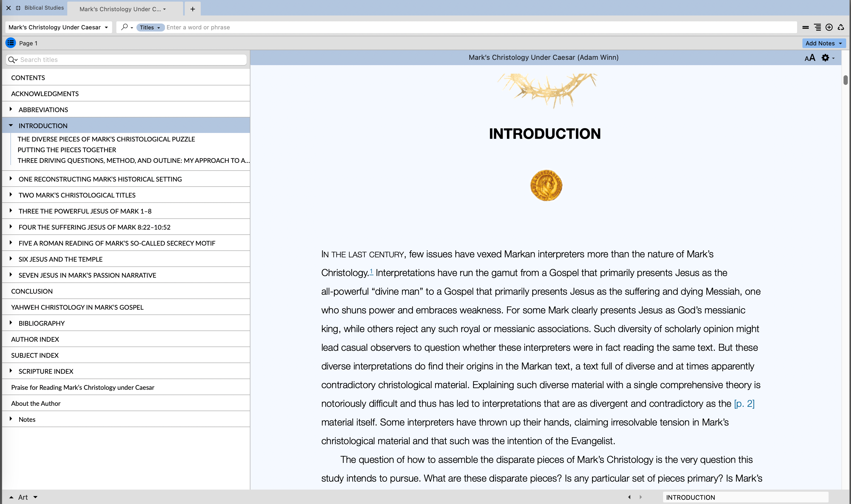Follow footnote 1 link after Christology
The height and width of the screenshot is (504, 851).
click(371, 271)
